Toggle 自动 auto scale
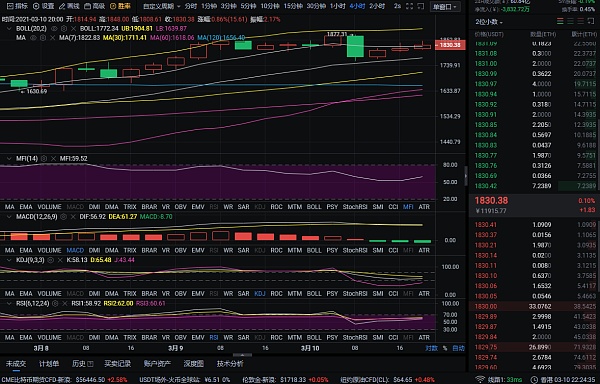 [x=458, y=348]
